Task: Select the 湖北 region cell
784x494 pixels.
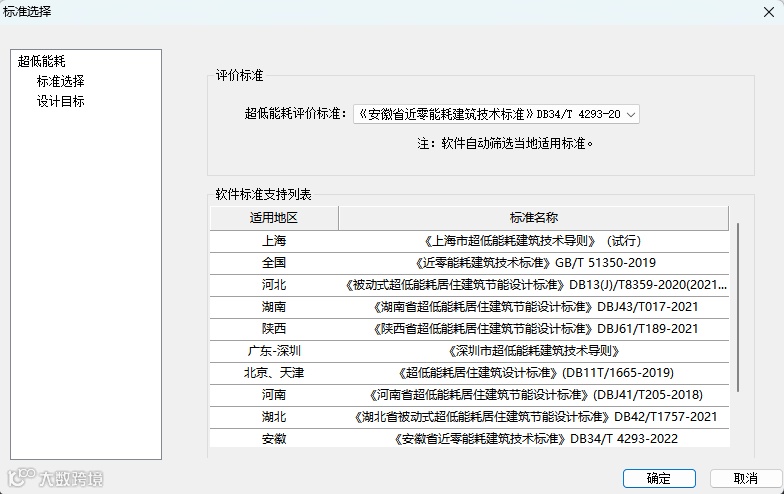Action: pos(274,417)
